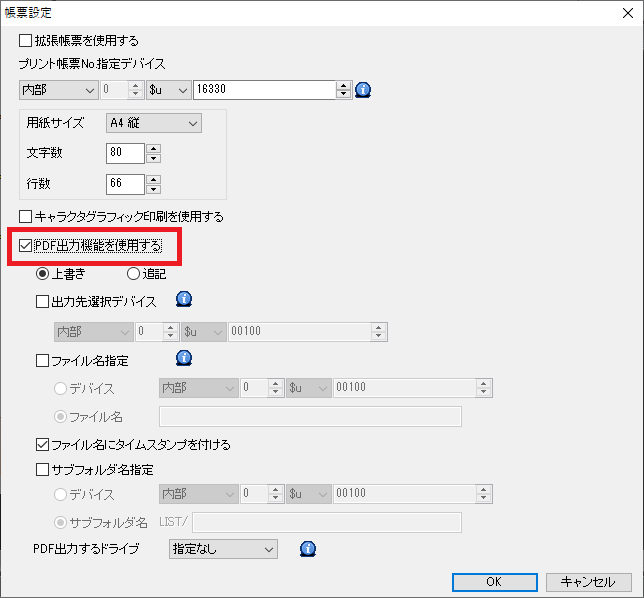Select the 追記 radio button

tap(133, 274)
